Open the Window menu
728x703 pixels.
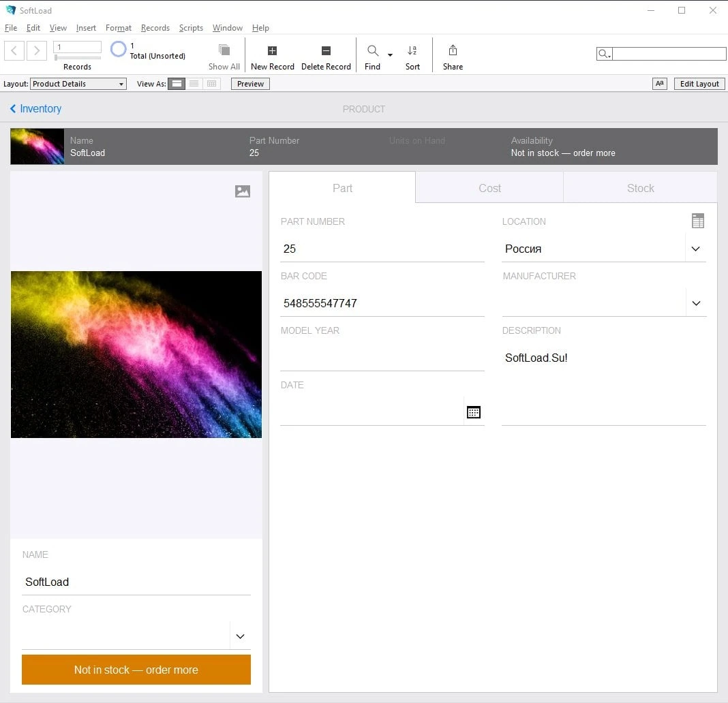tap(228, 28)
